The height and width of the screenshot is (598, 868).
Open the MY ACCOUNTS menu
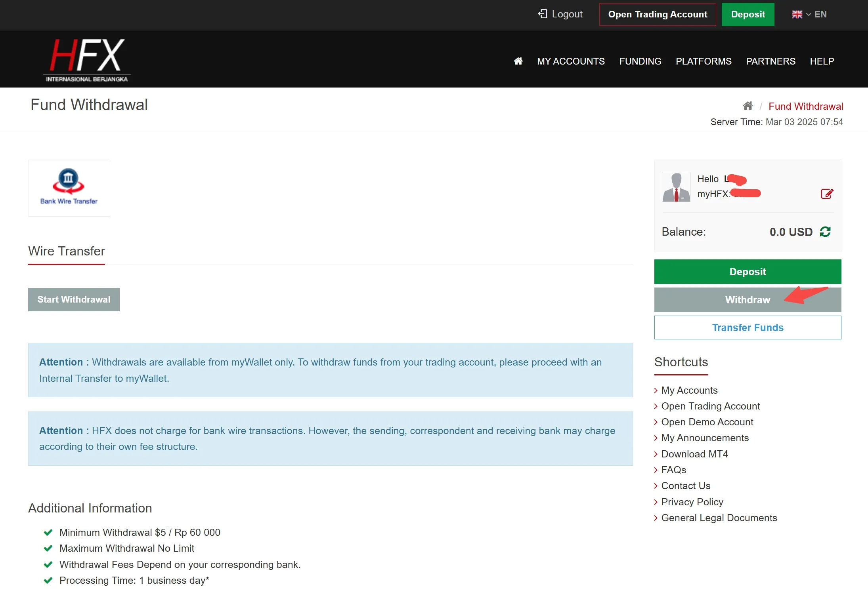coord(571,61)
